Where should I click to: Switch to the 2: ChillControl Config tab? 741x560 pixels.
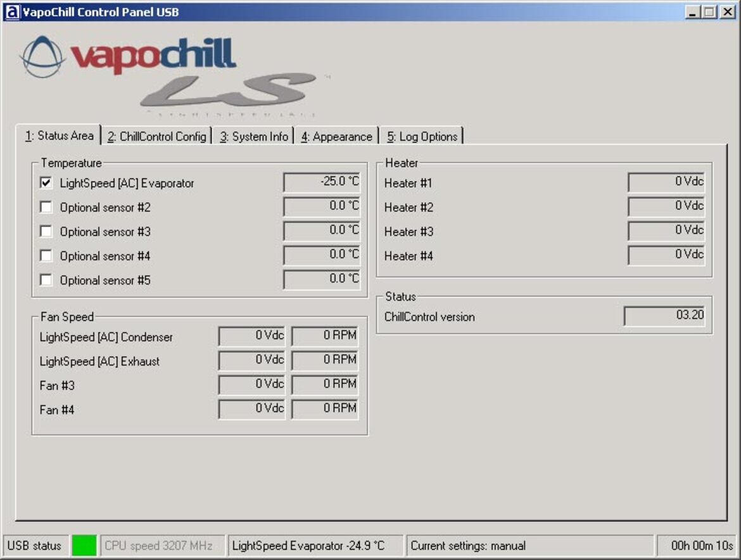(156, 137)
